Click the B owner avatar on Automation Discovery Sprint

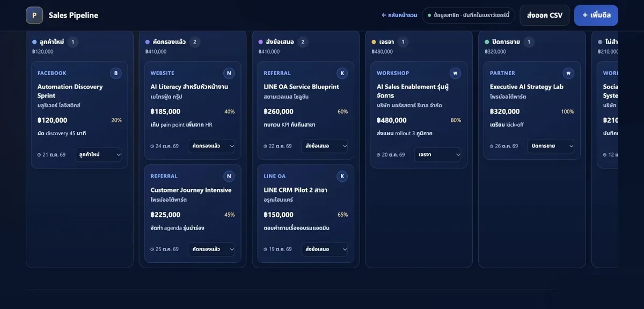point(116,73)
